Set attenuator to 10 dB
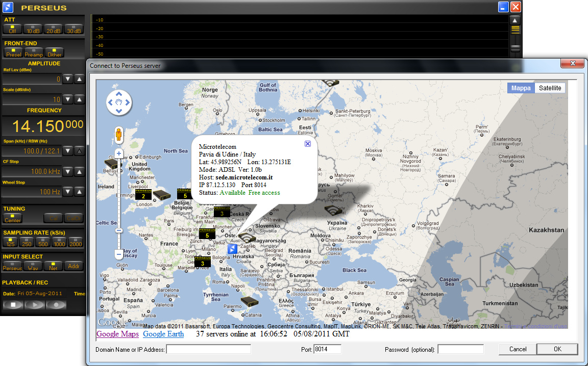Image resolution: width=588 pixels, height=366 pixels. click(33, 29)
